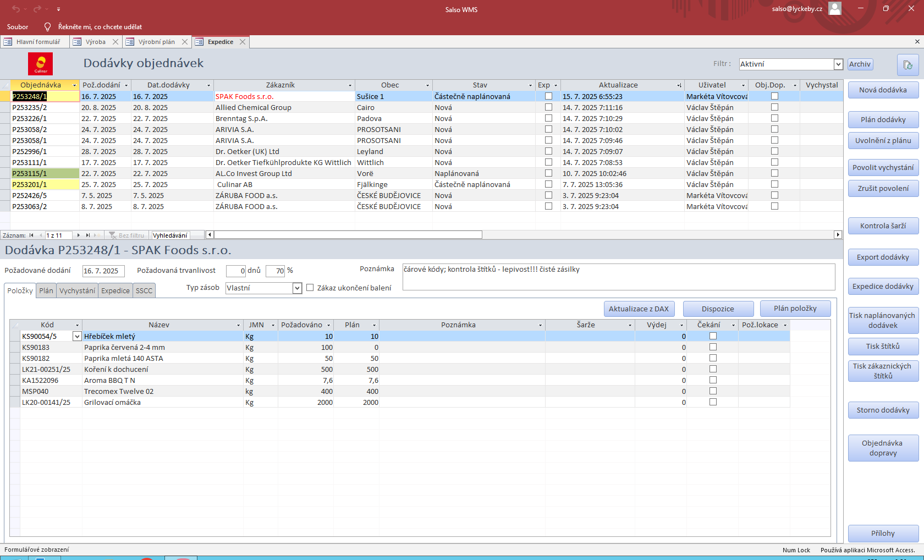Image resolution: width=924 pixels, height=560 pixels.
Task: Tick the 'Zákaz ukončení balení' checkbox
Action: coord(310,288)
